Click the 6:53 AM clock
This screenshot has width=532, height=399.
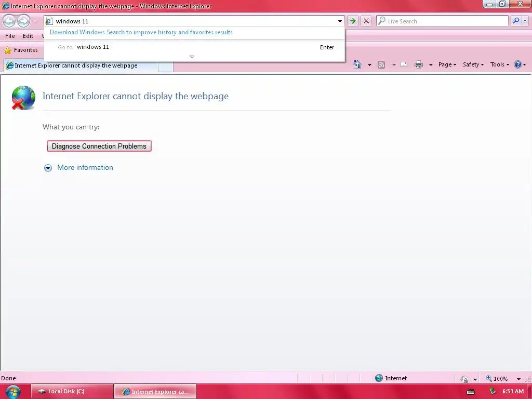click(513, 392)
